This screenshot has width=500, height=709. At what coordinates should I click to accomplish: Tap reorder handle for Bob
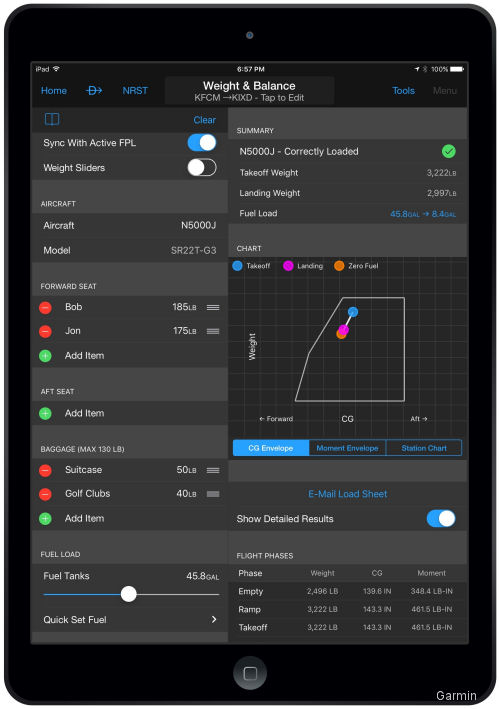pyautogui.click(x=213, y=307)
